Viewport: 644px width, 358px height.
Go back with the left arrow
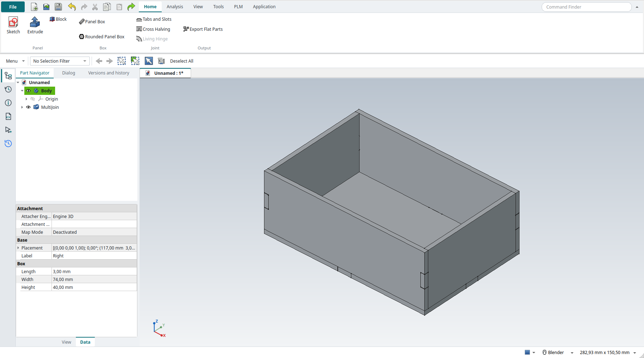click(x=99, y=61)
